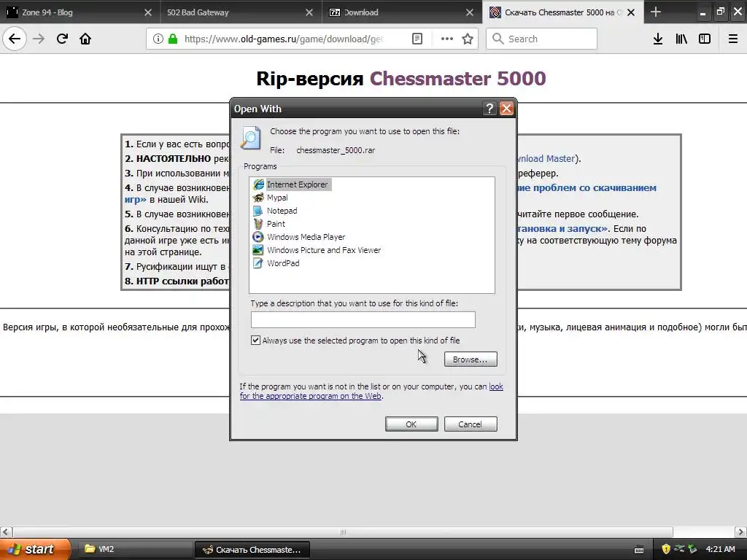
Task: Click the Скачать Chessmaste... taskbar item
Action: 252,549
